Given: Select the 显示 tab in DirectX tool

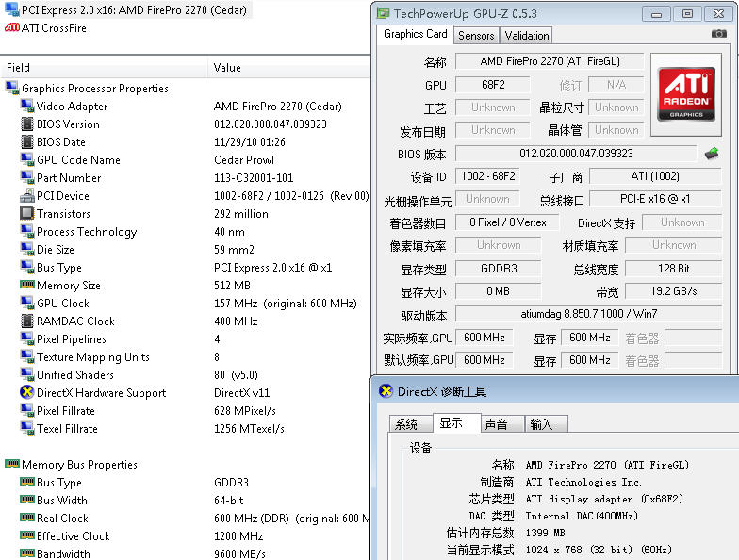Looking at the screenshot, I should click(x=456, y=422).
